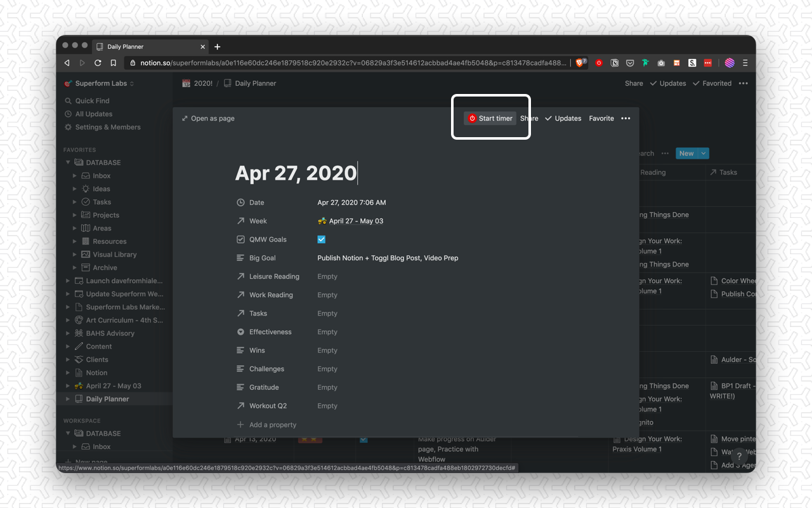
Task: Add a property to the page
Action: [x=266, y=425]
